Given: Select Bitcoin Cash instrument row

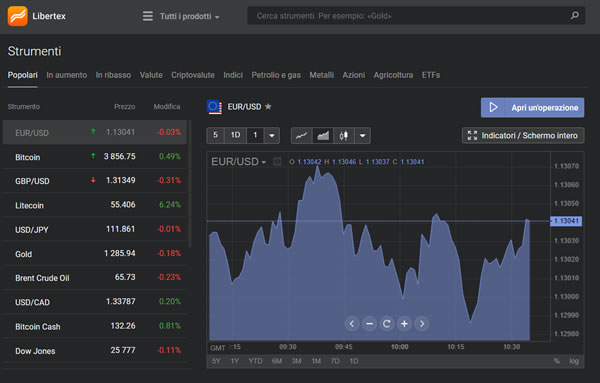Looking at the screenshot, I should point(95,326).
